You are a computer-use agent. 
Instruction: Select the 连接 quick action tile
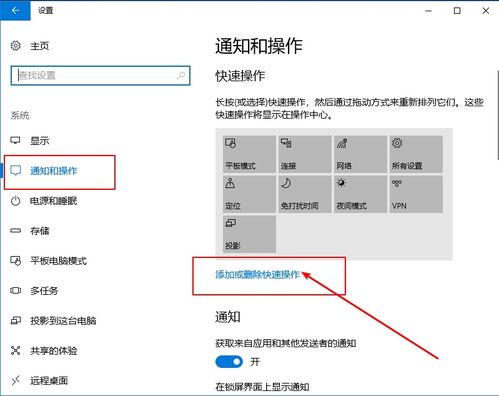(305, 154)
